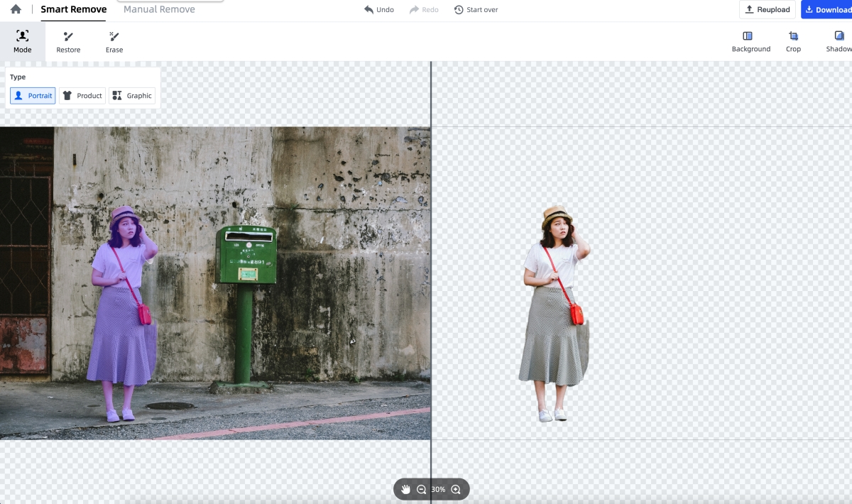Viewport: 852px width, 504px height.
Task: Open the Shadow tool
Action: [x=839, y=41]
